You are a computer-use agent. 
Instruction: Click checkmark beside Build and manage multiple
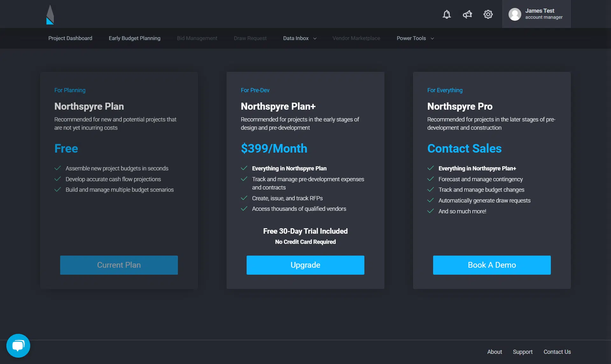click(x=58, y=189)
